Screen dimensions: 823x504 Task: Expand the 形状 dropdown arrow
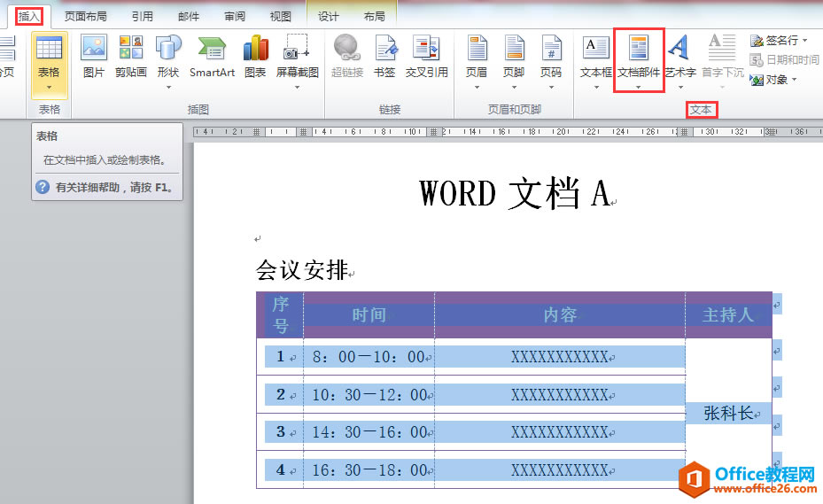(168, 88)
